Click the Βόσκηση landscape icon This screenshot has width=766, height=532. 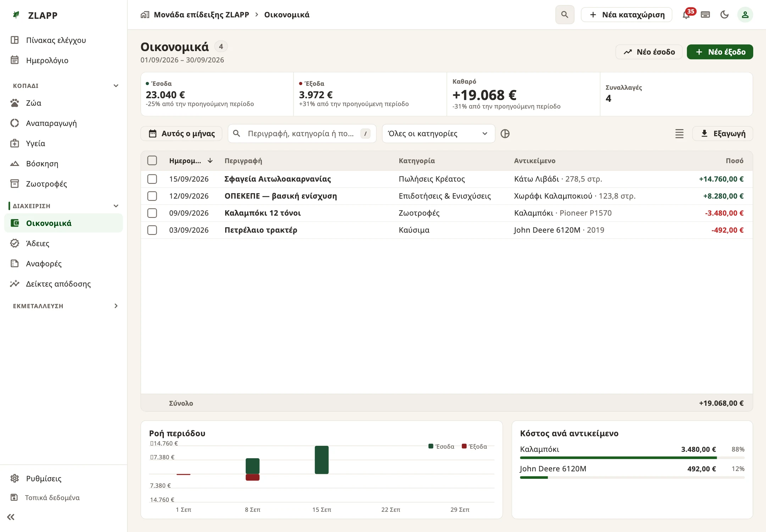(x=15, y=164)
